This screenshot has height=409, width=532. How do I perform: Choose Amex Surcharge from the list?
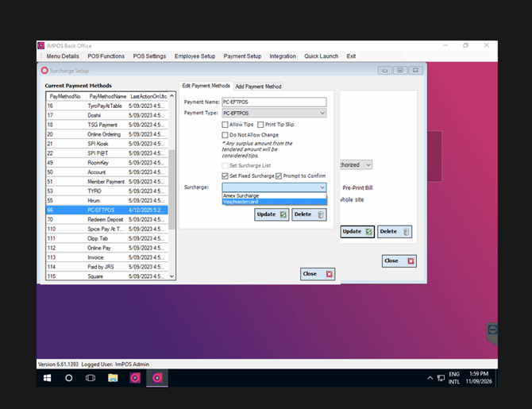point(274,195)
